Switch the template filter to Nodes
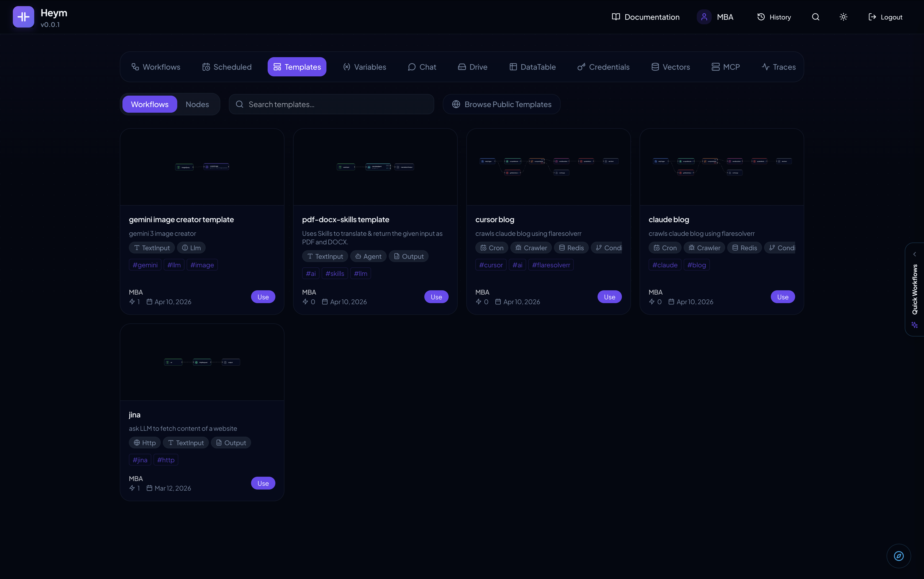Viewport: 924px width, 579px height. (197, 104)
